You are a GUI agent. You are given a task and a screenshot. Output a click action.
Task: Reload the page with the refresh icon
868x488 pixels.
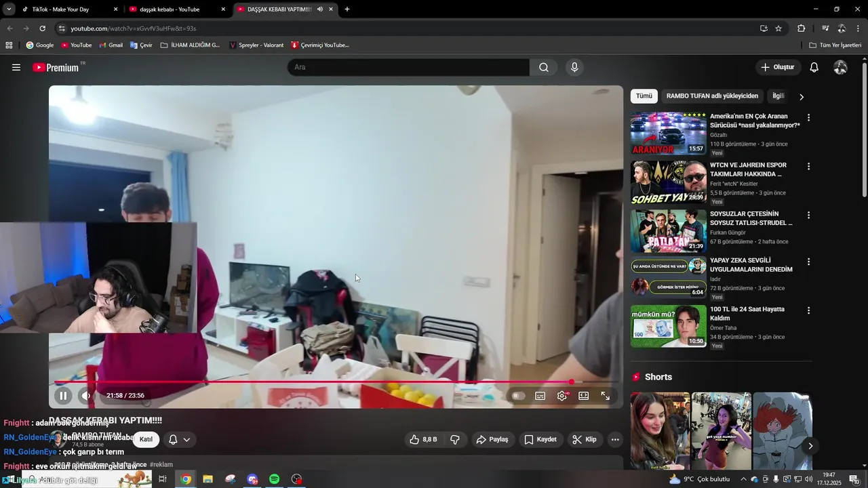coord(42,28)
